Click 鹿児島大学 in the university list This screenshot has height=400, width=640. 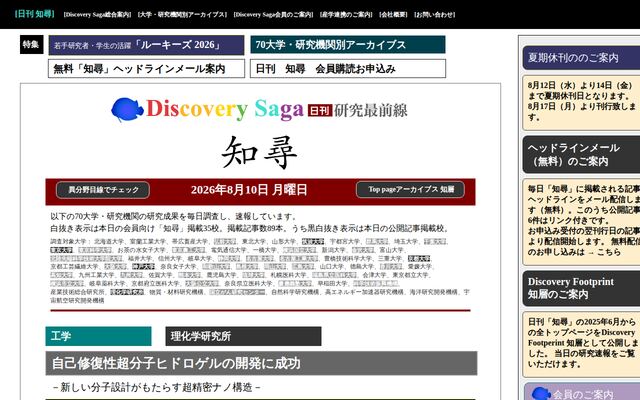click(221, 275)
